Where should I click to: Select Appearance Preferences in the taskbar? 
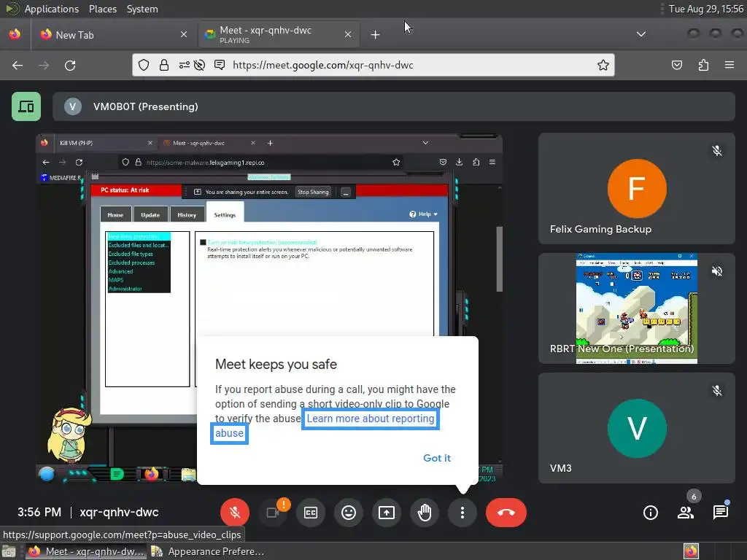point(208,551)
